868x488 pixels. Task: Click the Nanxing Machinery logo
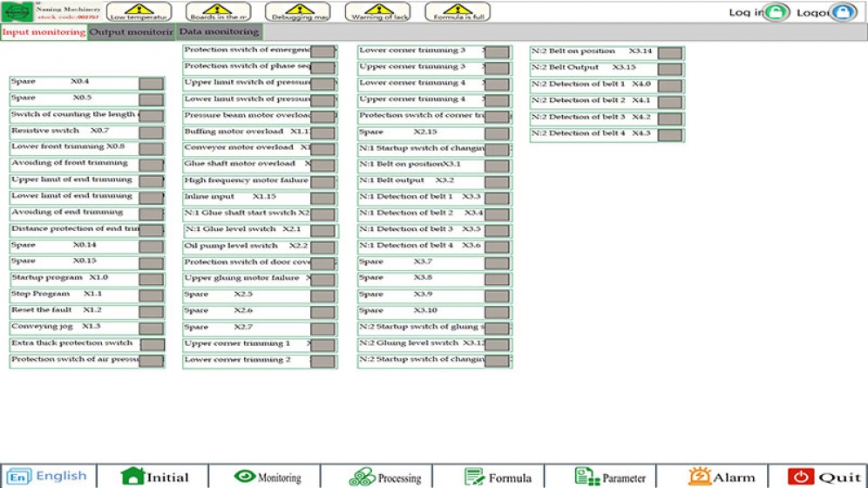[x=17, y=11]
